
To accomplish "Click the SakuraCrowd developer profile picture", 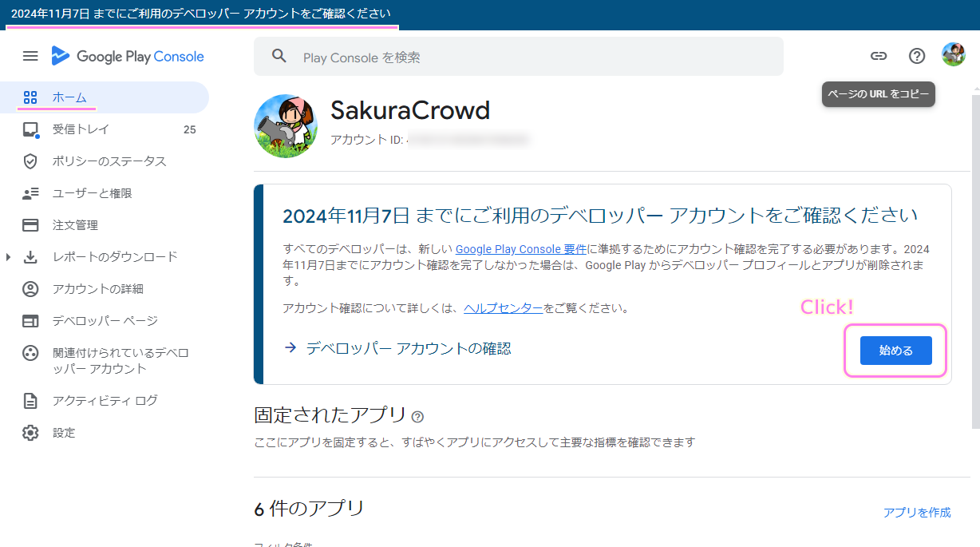I will 286,126.
